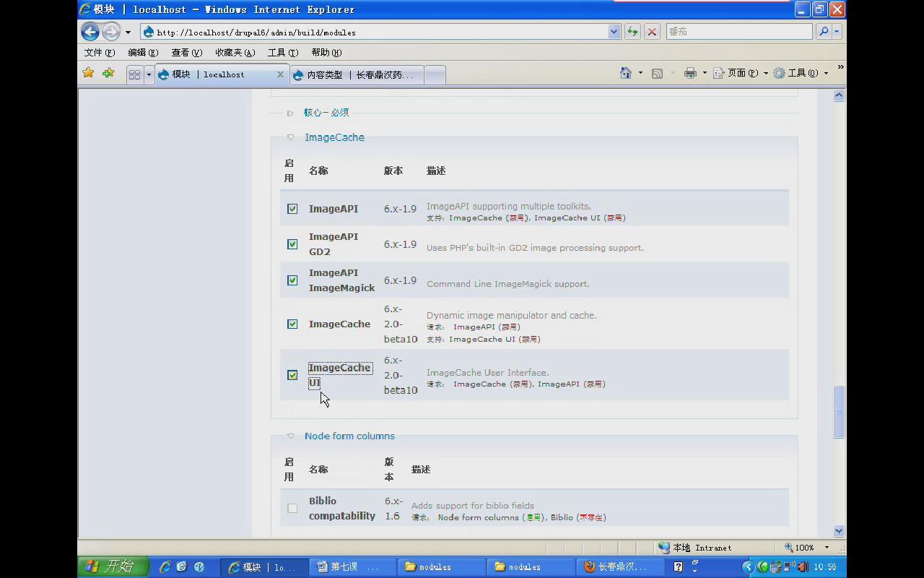Screen dimensions: 924x578
Task: Click the taskbar help question mark icon
Action: coord(678,567)
